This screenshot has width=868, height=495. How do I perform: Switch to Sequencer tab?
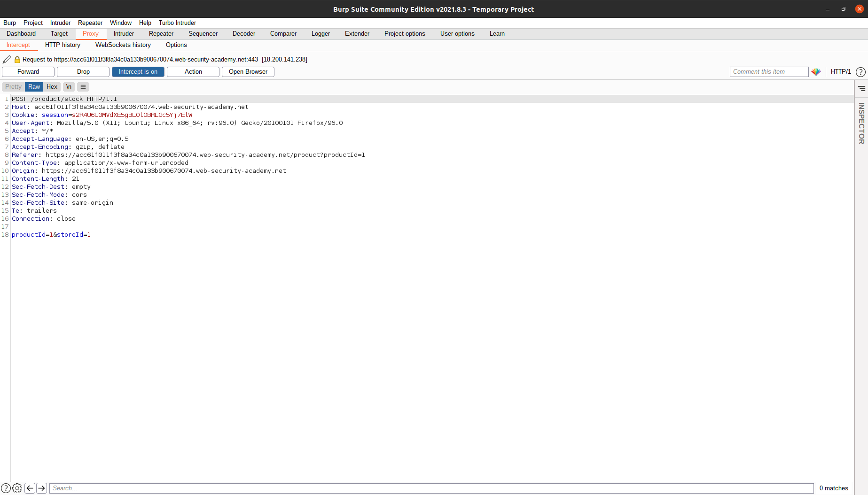tap(203, 34)
